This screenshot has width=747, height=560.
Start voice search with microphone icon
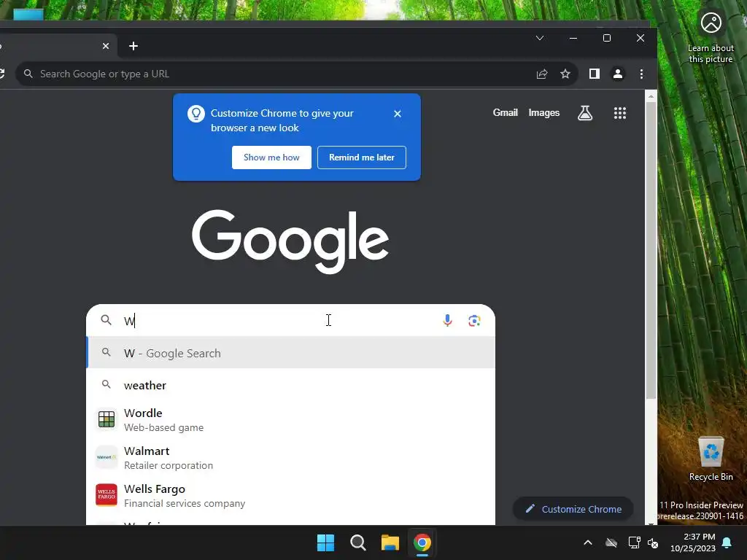tap(447, 321)
